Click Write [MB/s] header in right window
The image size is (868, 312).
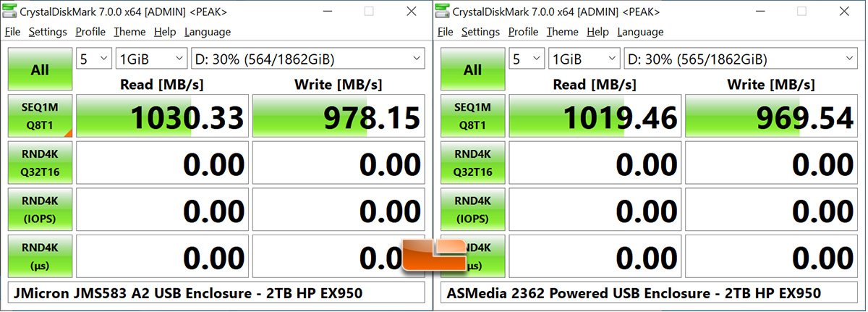[772, 85]
